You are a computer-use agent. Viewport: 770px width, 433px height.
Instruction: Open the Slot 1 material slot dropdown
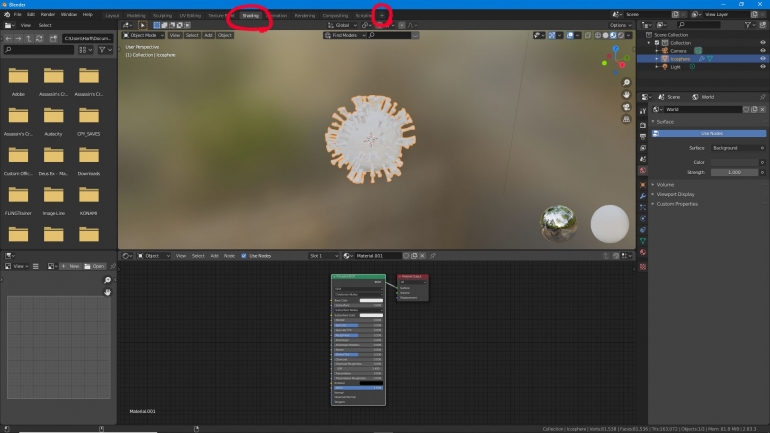tap(324, 256)
